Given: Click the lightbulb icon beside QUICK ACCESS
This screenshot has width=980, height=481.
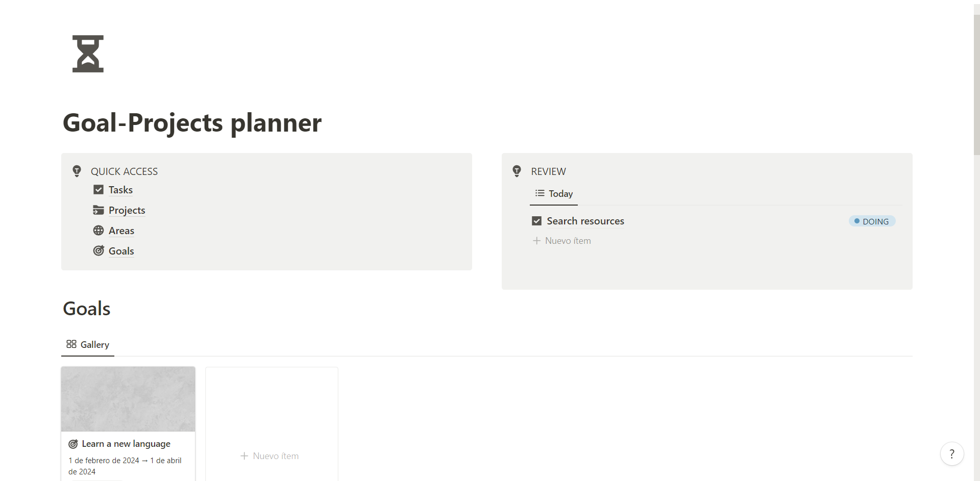Looking at the screenshot, I should tap(77, 171).
